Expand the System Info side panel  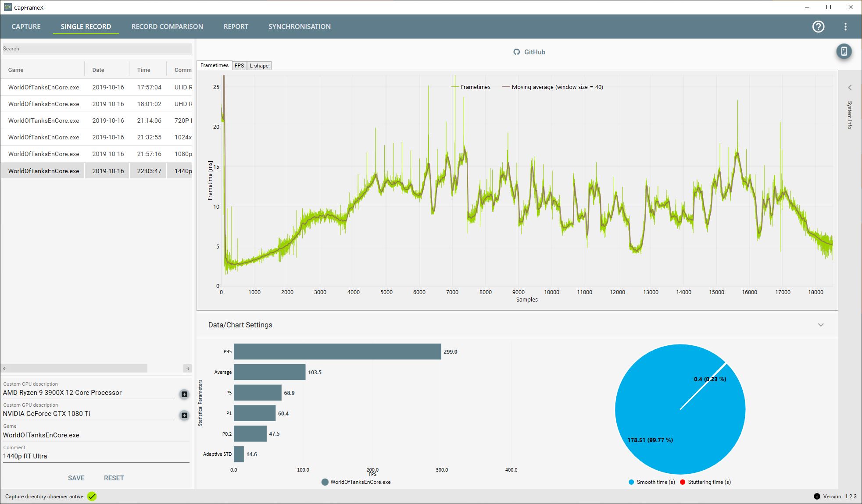pos(850,88)
